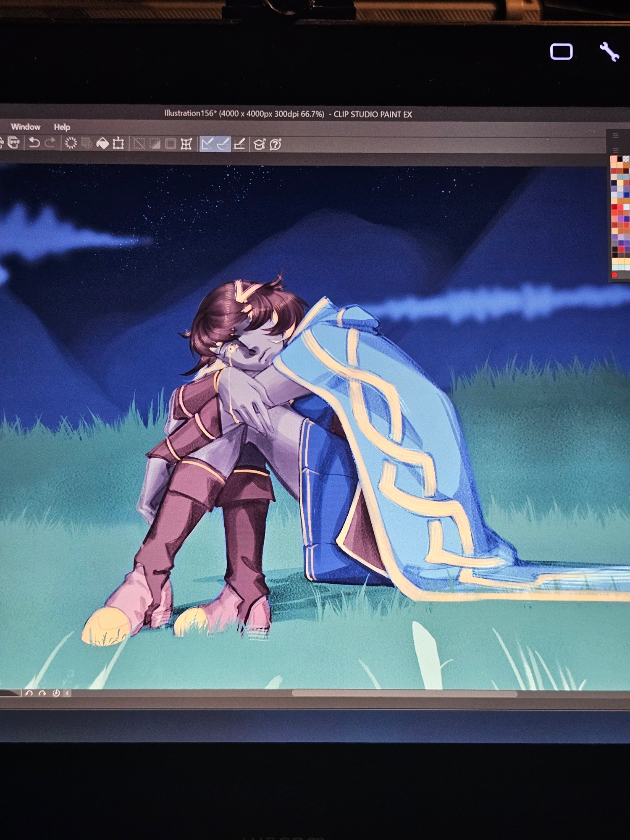Click the Fill paint bucket icon

[x=102, y=144]
